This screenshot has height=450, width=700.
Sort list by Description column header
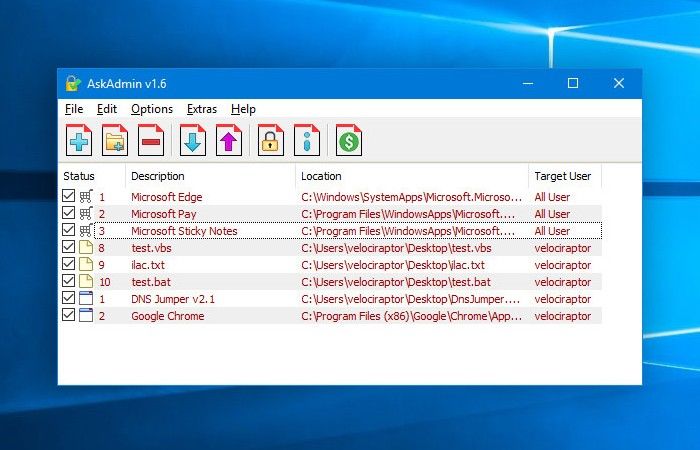tap(158, 176)
